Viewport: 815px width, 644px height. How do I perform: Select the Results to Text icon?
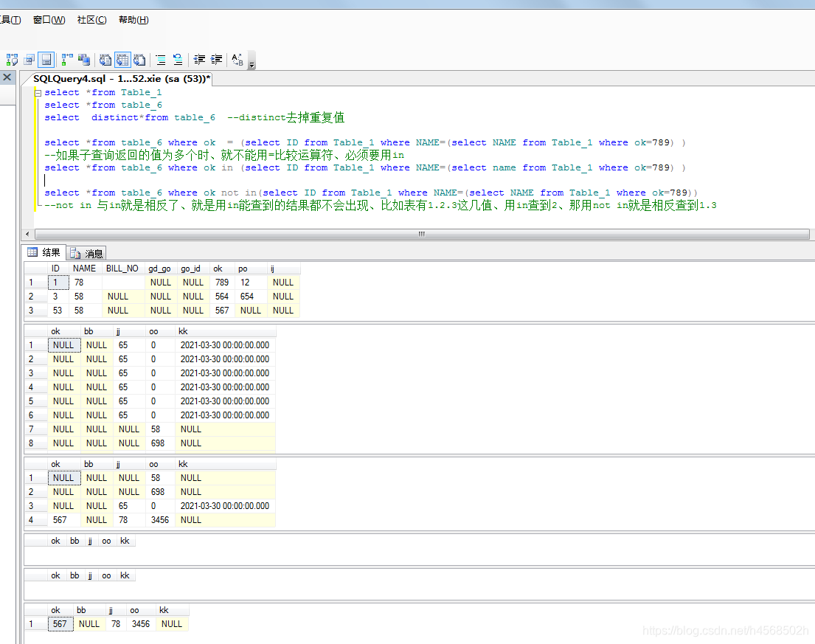(x=105, y=60)
